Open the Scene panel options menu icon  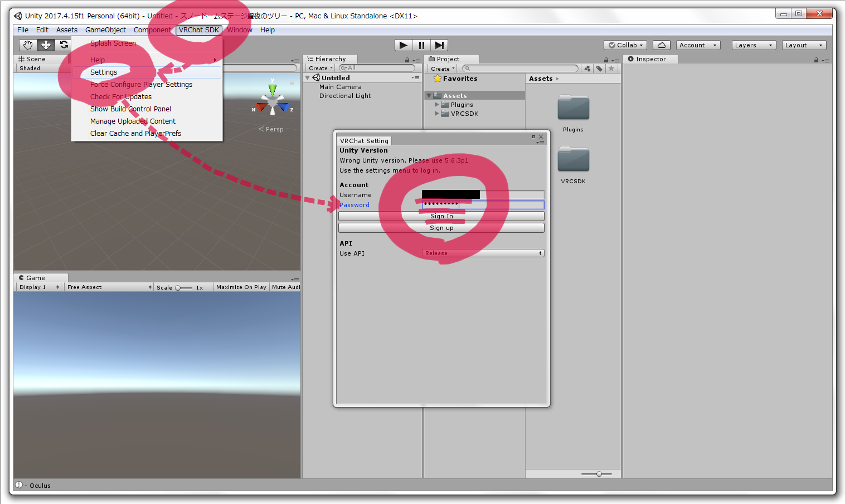pyautogui.click(x=295, y=60)
